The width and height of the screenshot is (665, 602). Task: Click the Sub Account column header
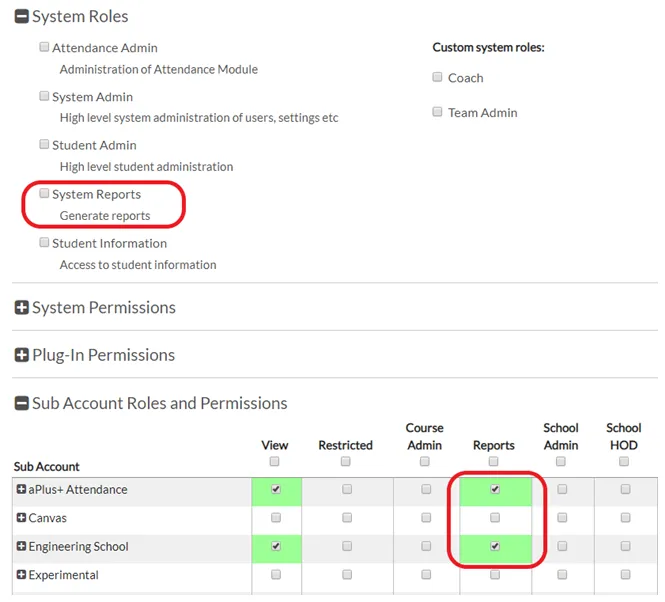[x=47, y=467]
